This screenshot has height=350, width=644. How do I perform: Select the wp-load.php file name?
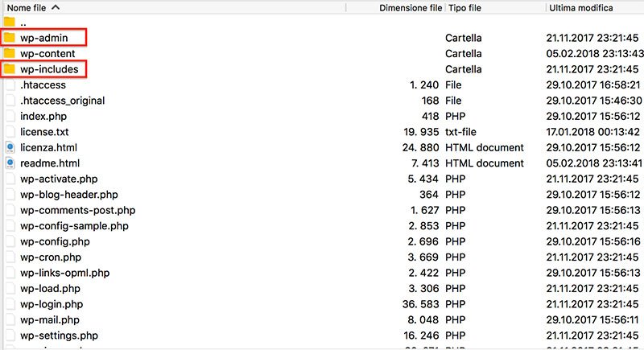50,289
